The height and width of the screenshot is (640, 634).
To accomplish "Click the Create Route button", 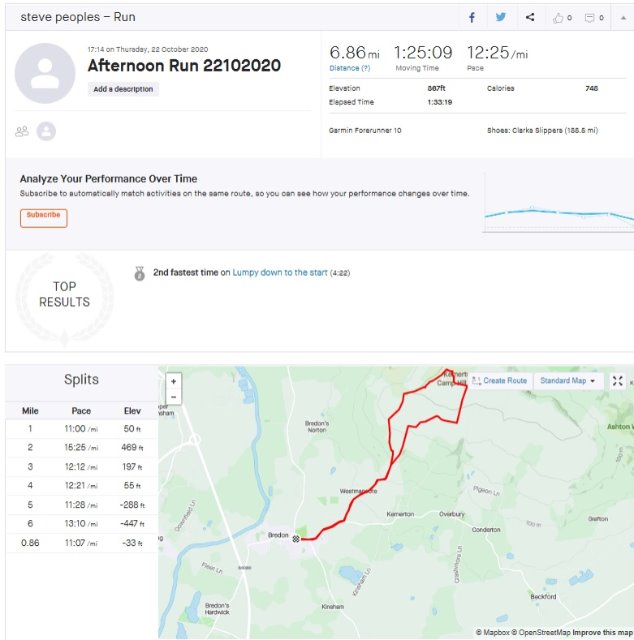I will tap(499, 381).
